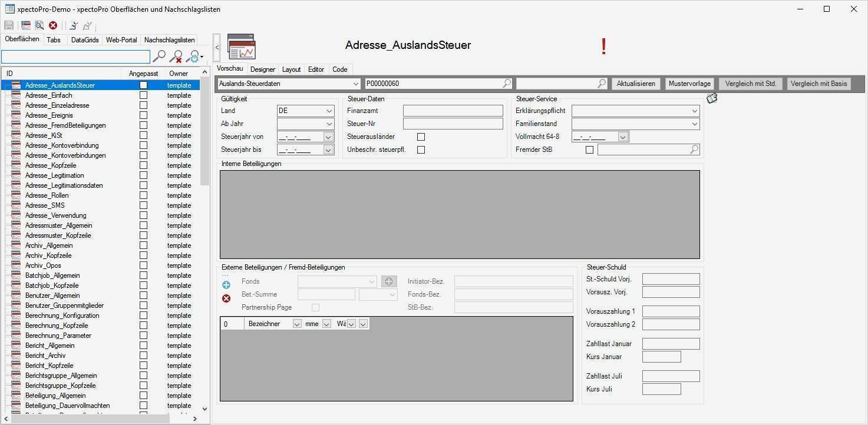Tick Angepasst checkbox for Bericht_Archiv
This screenshot has height=425, width=868.
pyautogui.click(x=143, y=356)
